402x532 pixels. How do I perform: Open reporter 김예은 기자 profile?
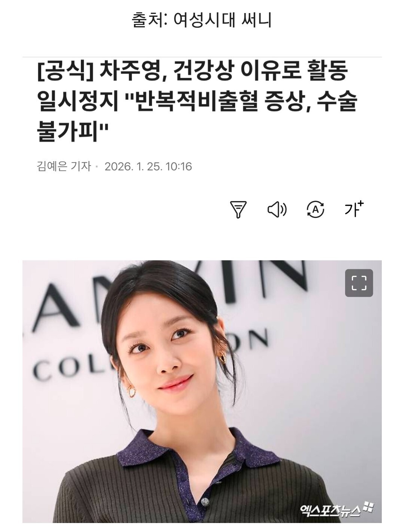pyautogui.click(x=64, y=166)
